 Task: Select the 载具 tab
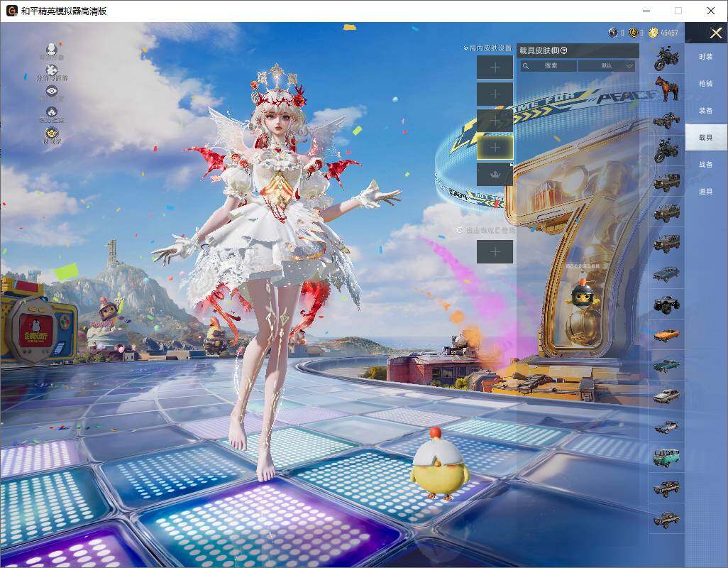706,138
